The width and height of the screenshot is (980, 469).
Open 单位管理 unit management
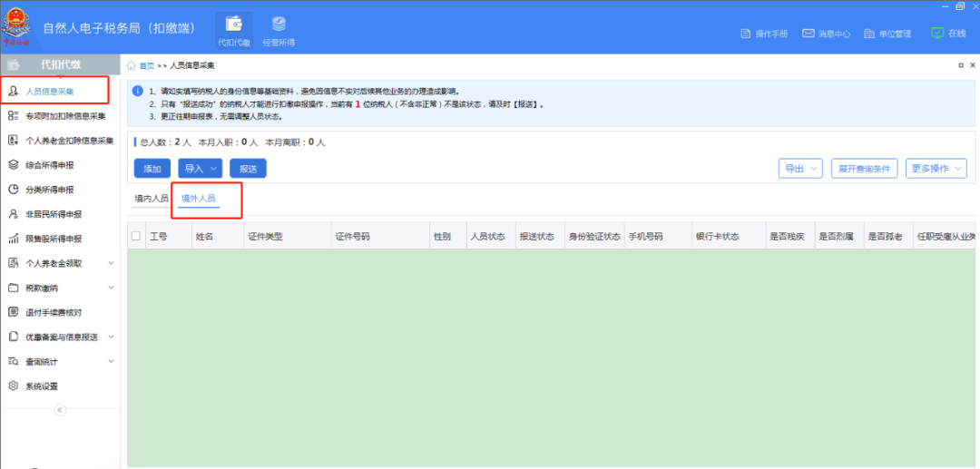[x=887, y=34]
